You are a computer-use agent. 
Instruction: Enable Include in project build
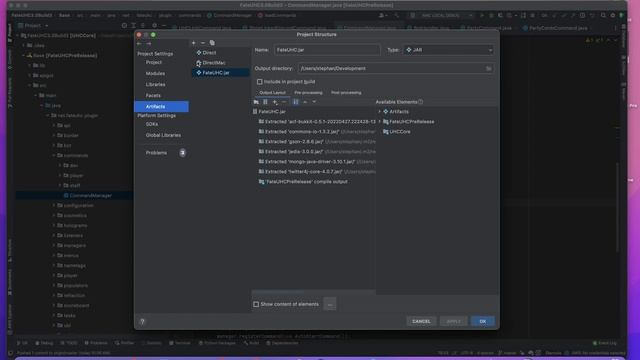[260, 82]
